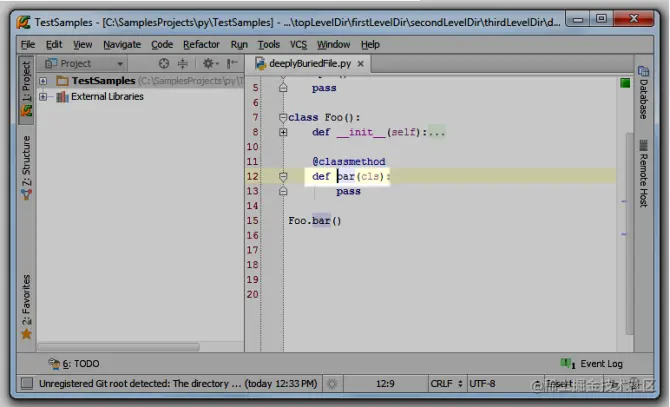Click line number 20 in the gutter
The image size is (670, 407).
(253, 294)
